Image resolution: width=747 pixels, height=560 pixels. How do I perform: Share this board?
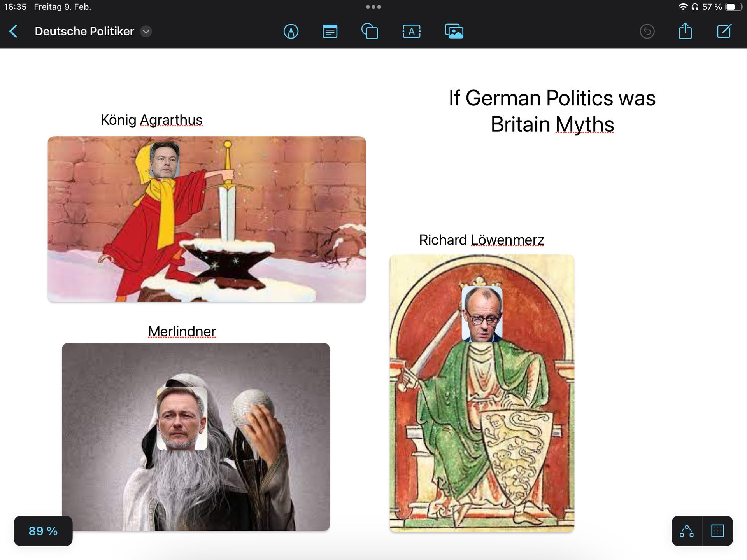685,31
